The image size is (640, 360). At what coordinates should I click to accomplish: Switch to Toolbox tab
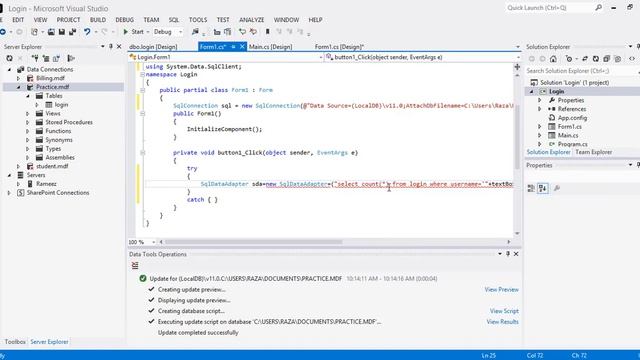point(15,342)
